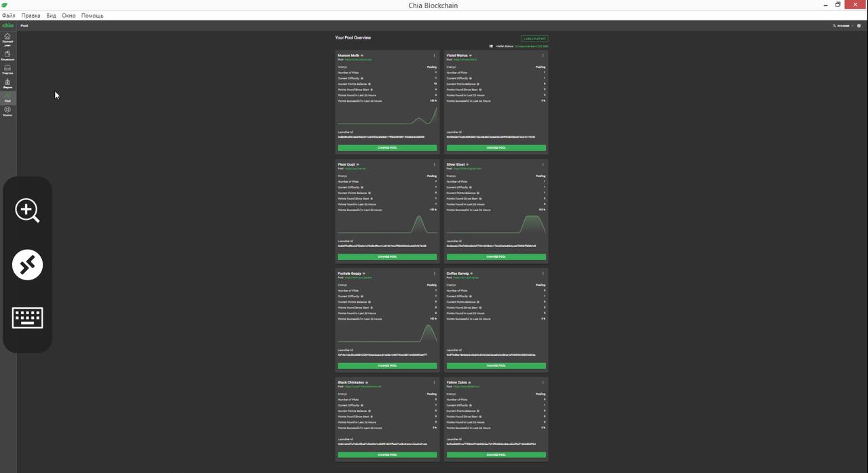Click Current Points Balance help icon in Maroon Moth

(370, 84)
